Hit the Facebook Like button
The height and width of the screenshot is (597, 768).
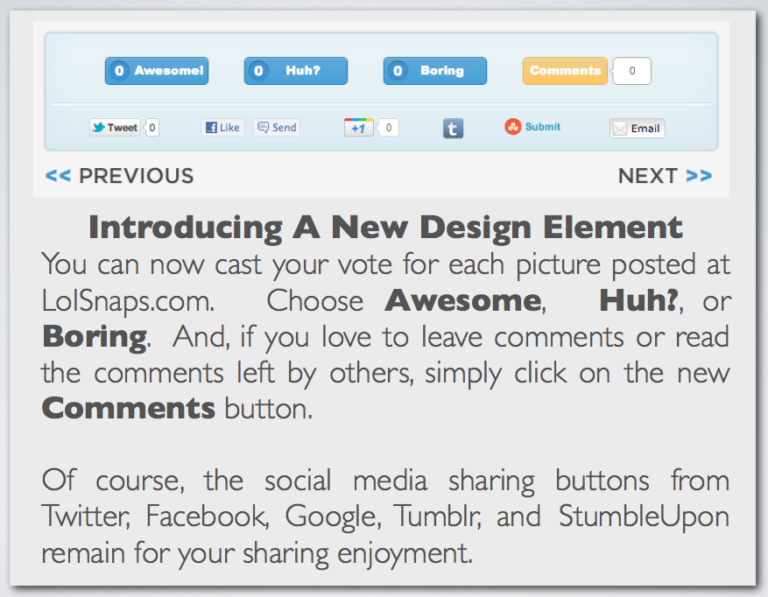pos(222,127)
